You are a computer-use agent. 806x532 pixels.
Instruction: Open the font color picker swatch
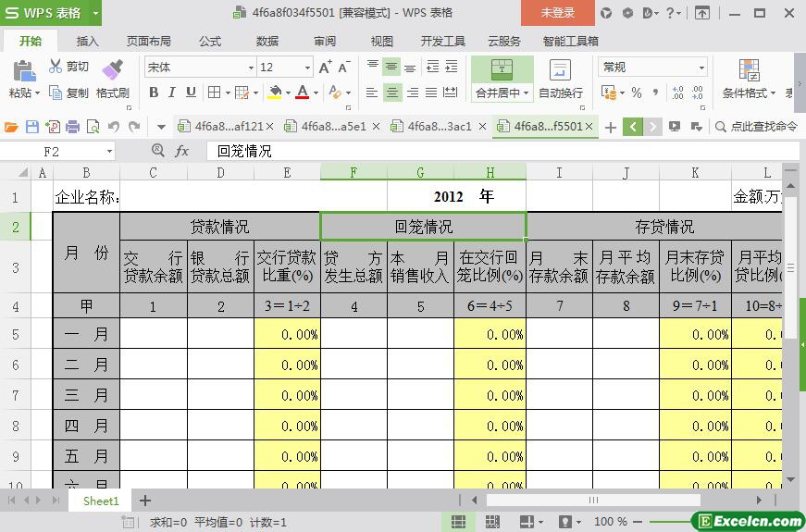pyautogui.click(x=302, y=93)
